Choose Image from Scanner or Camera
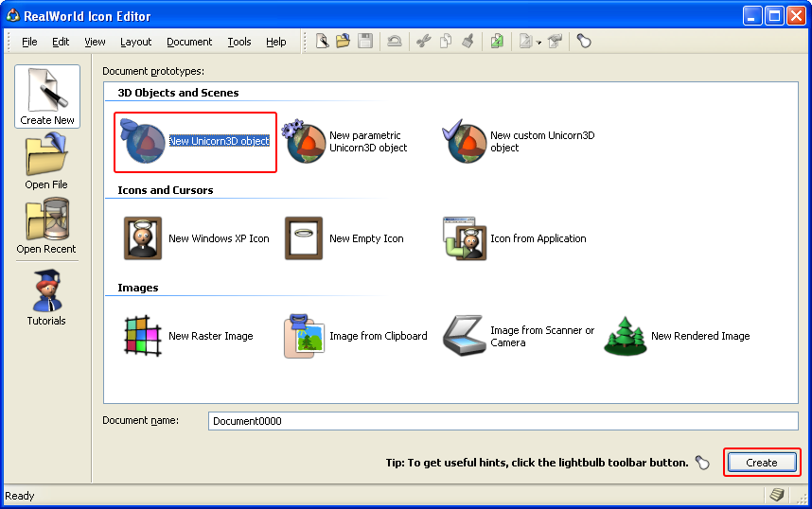Screen dimensions: 812x509 coord(519,336)
